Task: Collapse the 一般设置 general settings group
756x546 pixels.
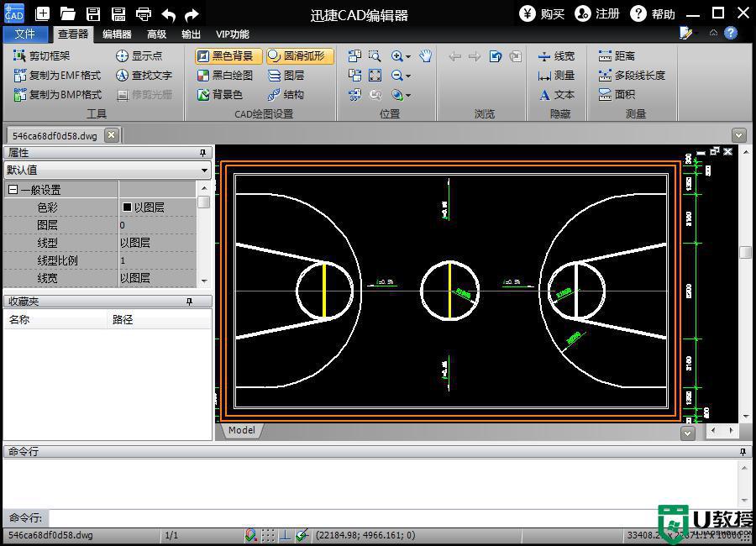Action: pos(13,190)
